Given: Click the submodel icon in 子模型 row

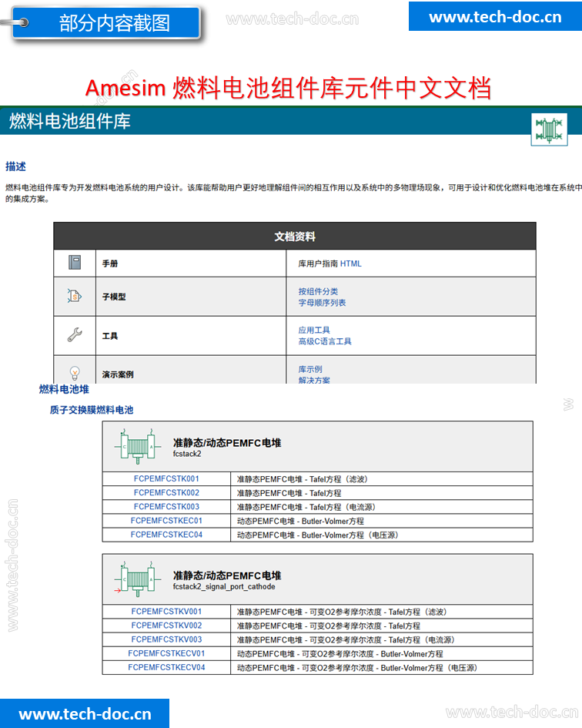Looking at the screenshot, I should 75,296.
